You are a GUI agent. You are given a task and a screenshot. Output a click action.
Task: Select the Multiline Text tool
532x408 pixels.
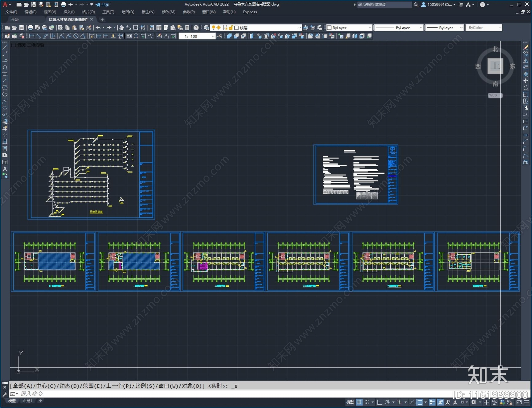(5, 169)
